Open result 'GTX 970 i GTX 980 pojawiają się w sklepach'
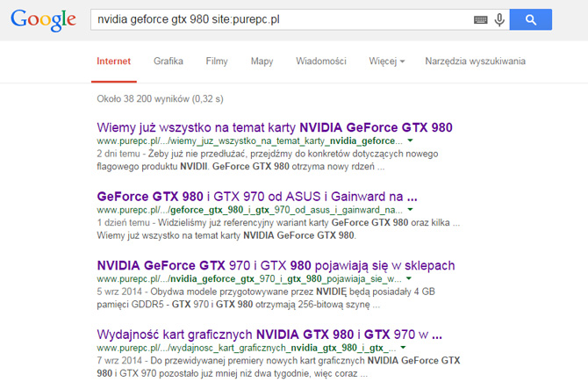Viewport: 588px width, 389px height. (x=276, y=265)
